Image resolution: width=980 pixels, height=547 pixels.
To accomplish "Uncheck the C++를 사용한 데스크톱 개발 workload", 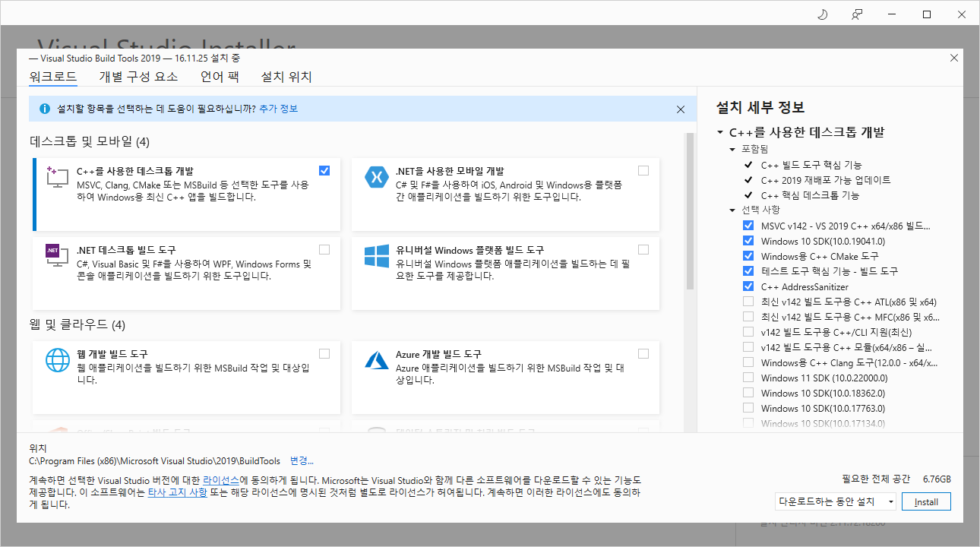I will [324, 170].
